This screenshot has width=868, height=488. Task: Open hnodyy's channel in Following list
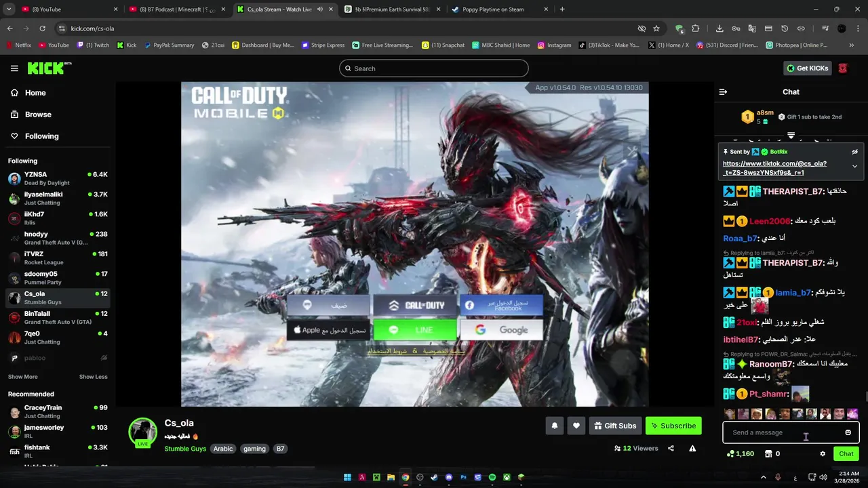[x=58, y=238]
